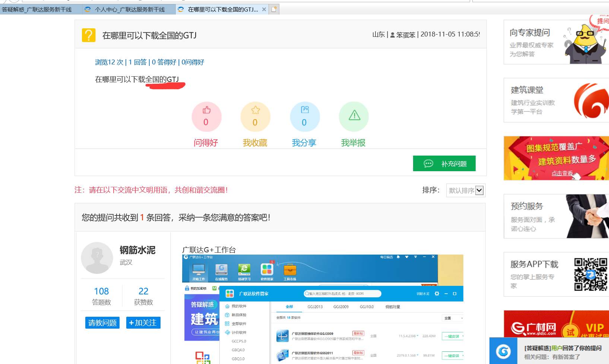Click the 补充问题 green button
This screenshot has height=364, width=609.
[444, 163]
